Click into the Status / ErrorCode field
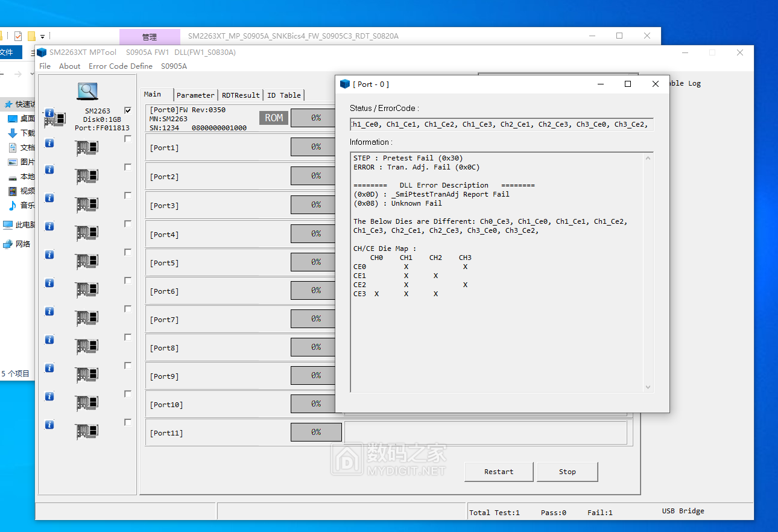 [501, 125]
